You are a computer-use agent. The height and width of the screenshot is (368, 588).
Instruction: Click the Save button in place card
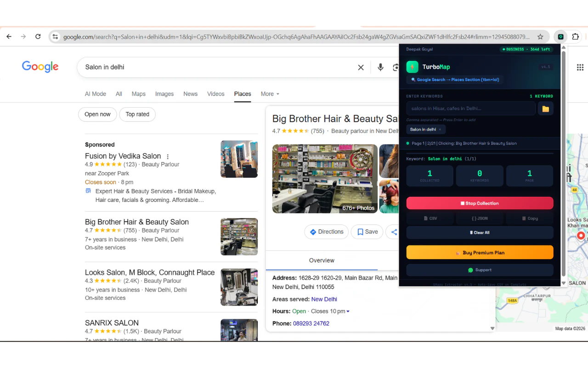(367, 232)
